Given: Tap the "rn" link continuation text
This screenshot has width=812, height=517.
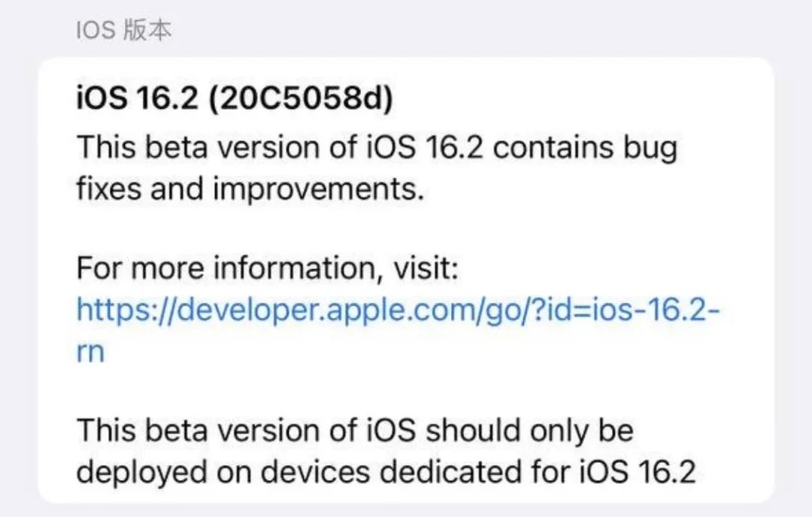Looking at the screenshot, I should 90,352.
